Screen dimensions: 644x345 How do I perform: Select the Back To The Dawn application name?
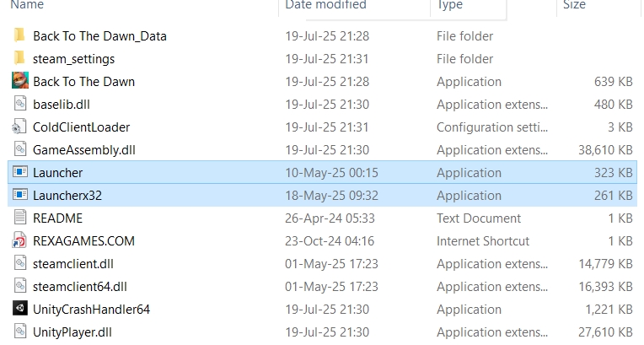pos(83,82)
